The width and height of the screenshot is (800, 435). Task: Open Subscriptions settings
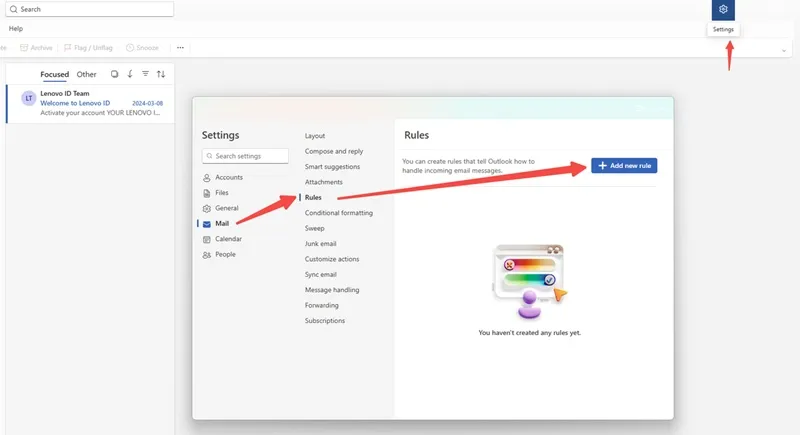coord(325,320)
